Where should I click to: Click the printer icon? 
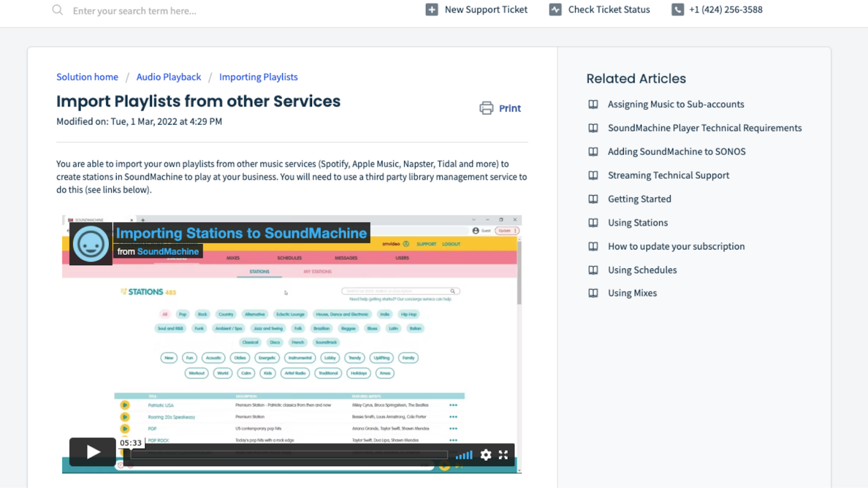pos(486,108)
